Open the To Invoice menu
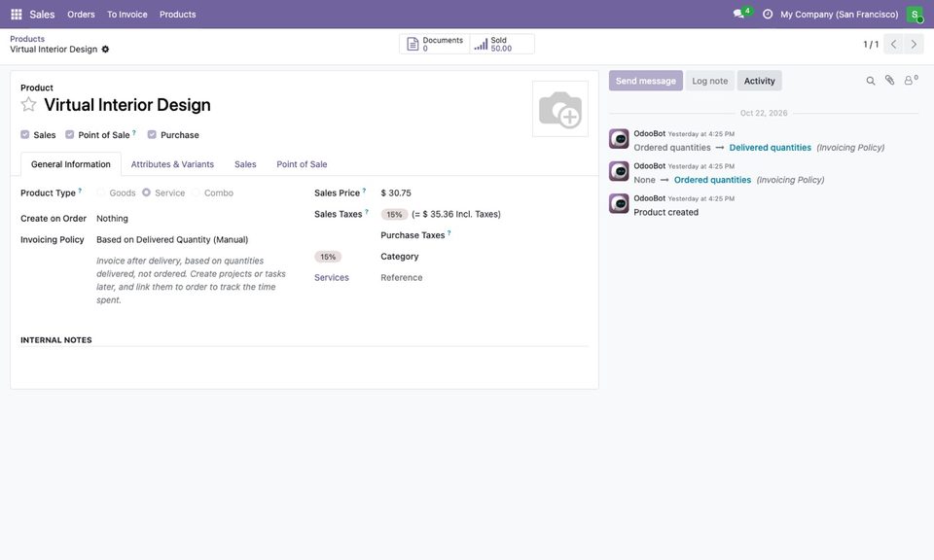Image resolution: width=934 pixels, height=560 pixels. pyautogui.click(x=127, y=15)
